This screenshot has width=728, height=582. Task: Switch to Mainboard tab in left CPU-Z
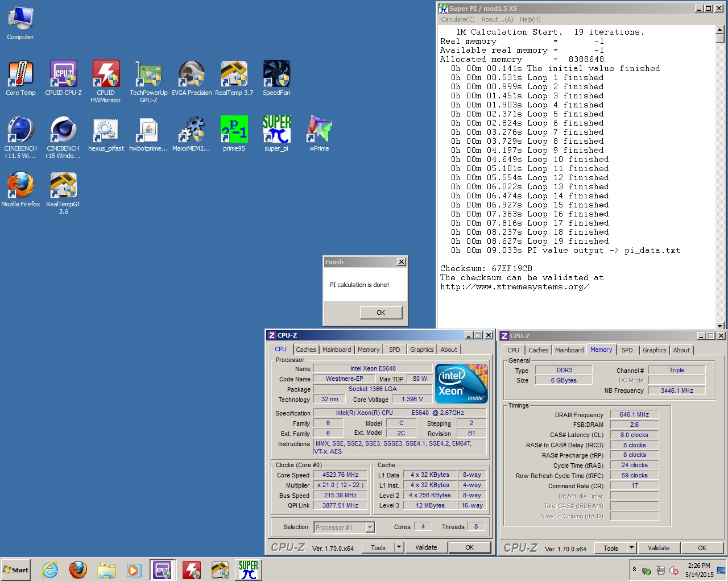337,350
